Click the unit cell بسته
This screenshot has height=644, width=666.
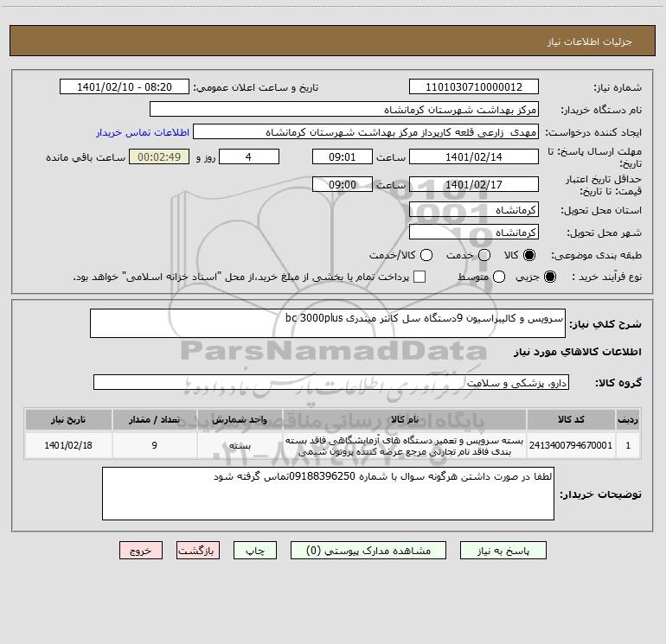point(240,445)
